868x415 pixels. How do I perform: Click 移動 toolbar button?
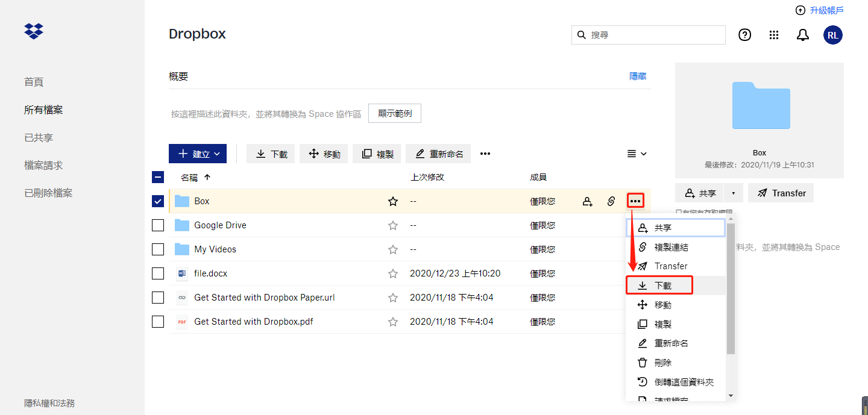[324, 154]
